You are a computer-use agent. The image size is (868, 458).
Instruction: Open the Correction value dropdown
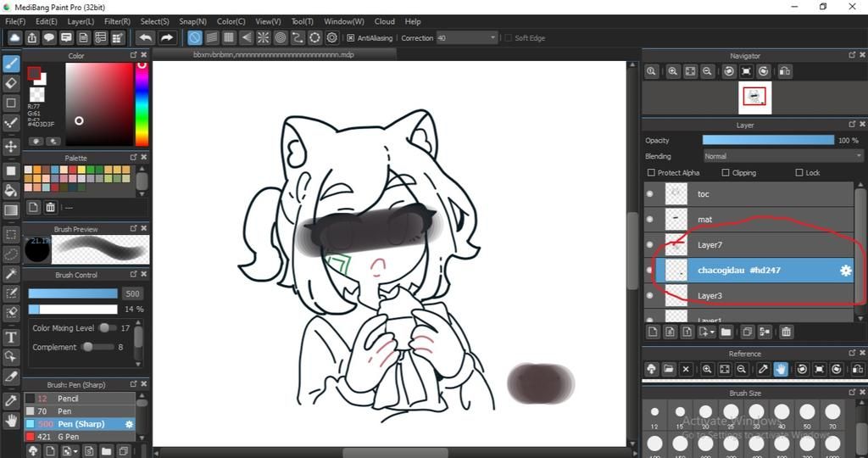coord(467,38)
